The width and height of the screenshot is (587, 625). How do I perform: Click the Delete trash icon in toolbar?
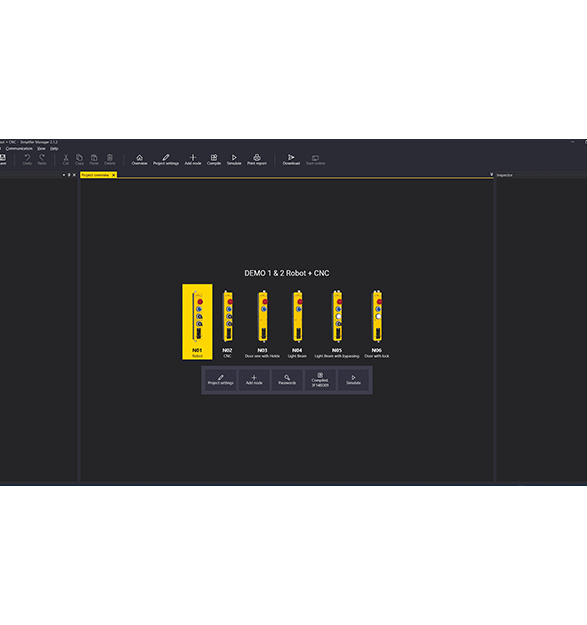coord(110,159)
